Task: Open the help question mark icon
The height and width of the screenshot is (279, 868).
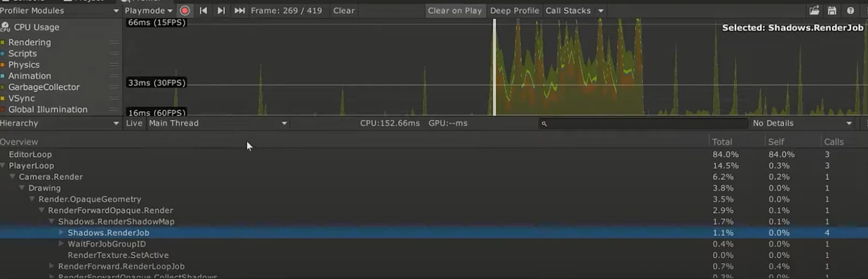Action: [x=851, y=10]
